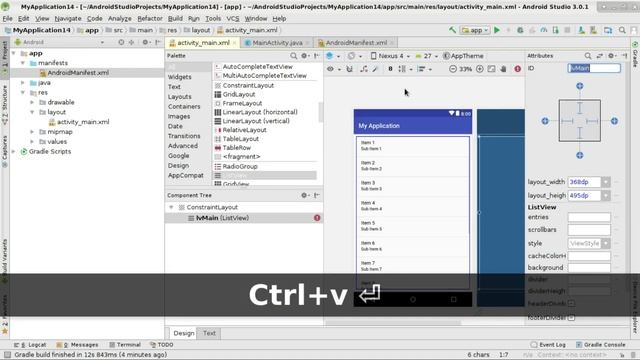Open Project panel settings gear
640x360 pixels.
tap(145, 42)
